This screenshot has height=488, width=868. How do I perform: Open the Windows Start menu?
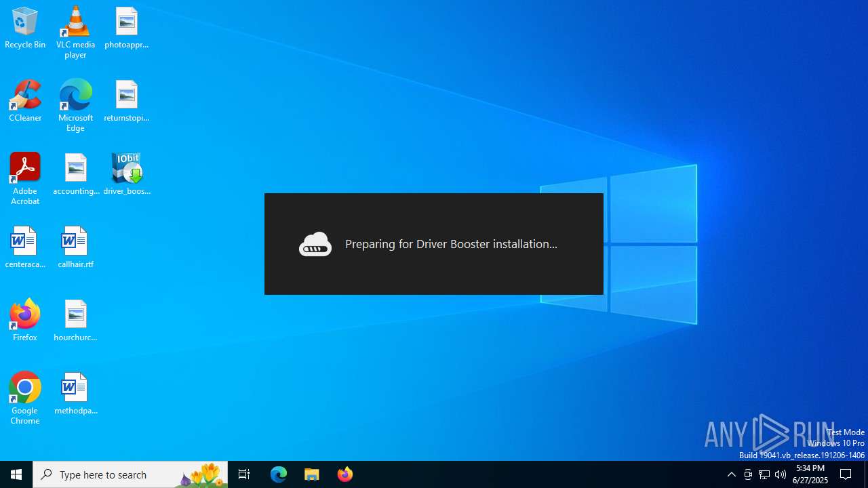[x=16, y=474]
